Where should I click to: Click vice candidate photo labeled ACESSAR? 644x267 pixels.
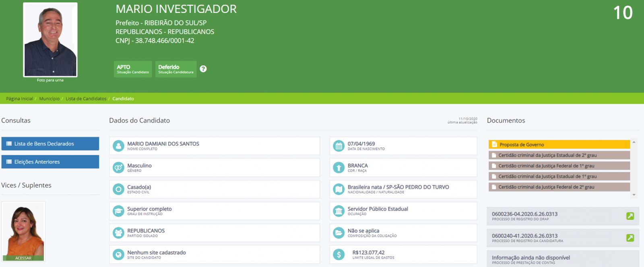(23, 231)
